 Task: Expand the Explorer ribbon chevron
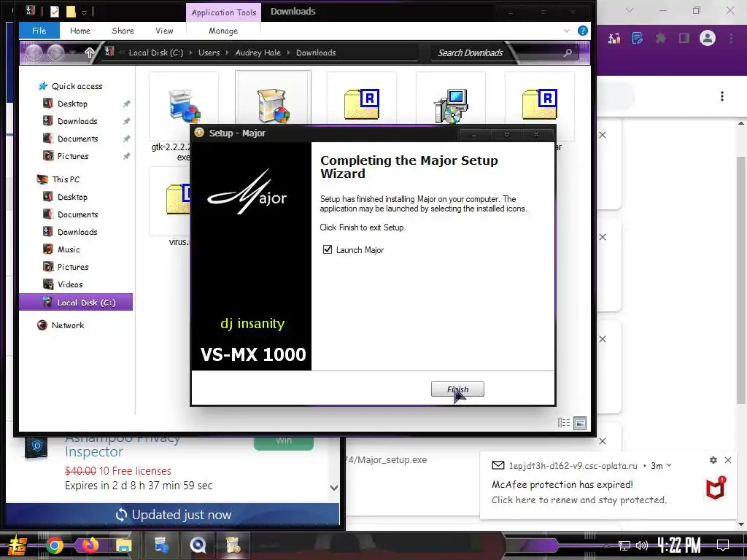(x=566, y=31)
